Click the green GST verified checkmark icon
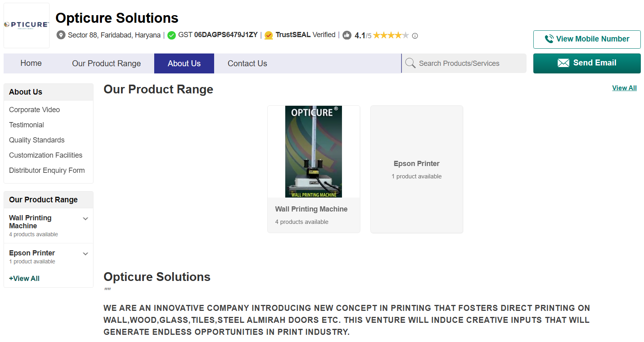The image size is (644, 342). [172, 35]
